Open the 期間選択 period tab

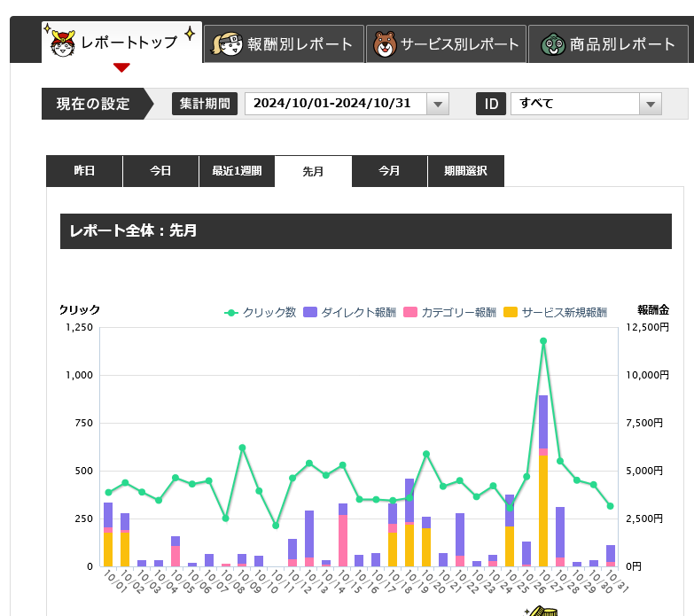[465, 171]
